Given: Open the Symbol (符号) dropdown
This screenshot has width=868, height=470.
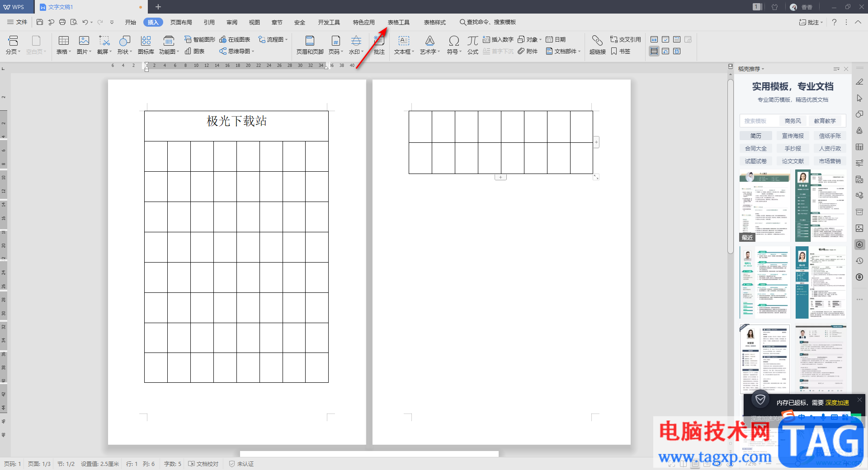Looking at the screenshot, I should point(454,52).
